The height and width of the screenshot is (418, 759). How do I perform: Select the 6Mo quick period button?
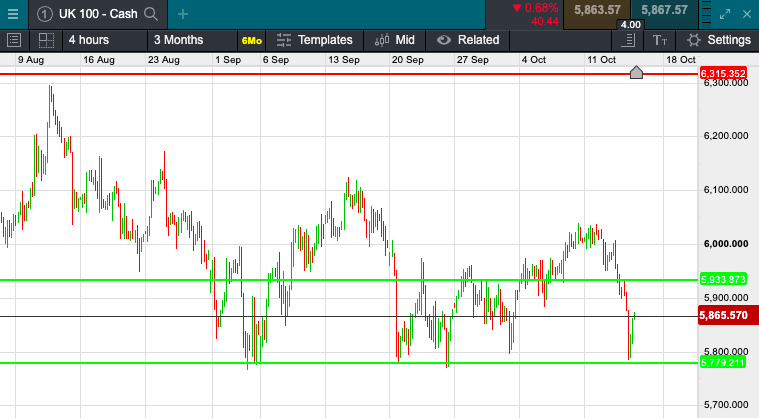click(252, 41)
